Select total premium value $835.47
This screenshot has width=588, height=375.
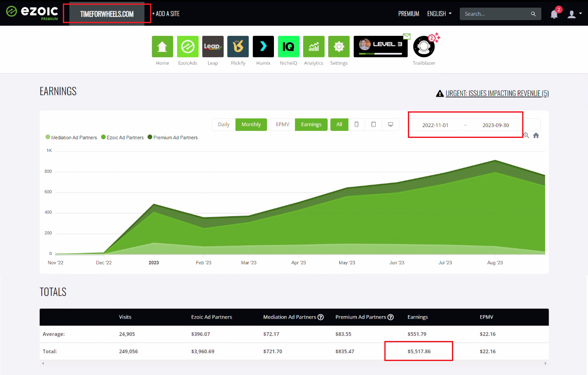pos(345,351)
